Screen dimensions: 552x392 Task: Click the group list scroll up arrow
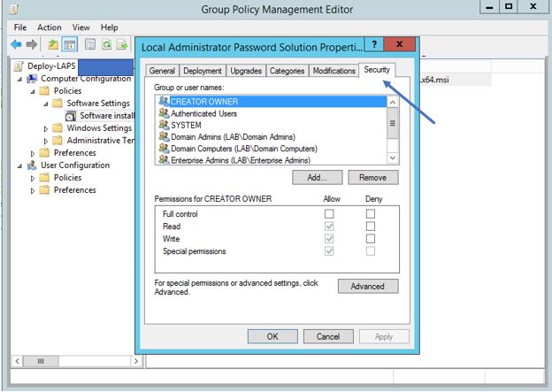point(393,102)
